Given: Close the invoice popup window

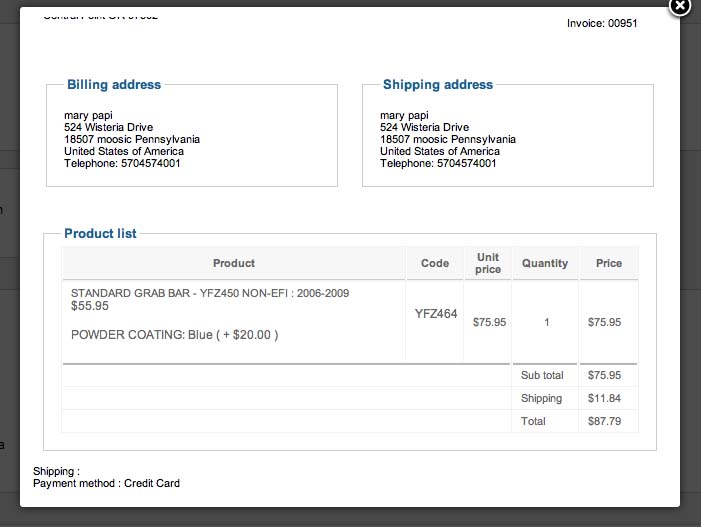Looking at the screenshot, I should pyautogui.click(x=679, y=6).
